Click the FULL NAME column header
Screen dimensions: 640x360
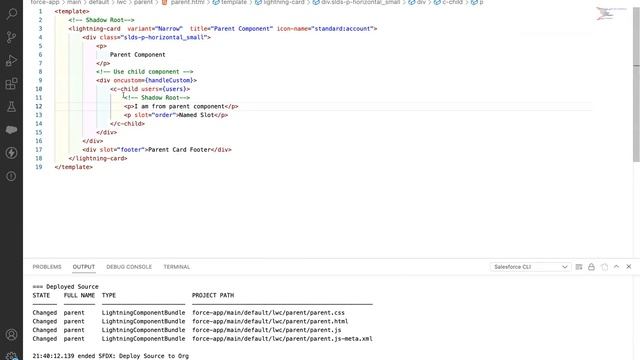tap(79, 296)
